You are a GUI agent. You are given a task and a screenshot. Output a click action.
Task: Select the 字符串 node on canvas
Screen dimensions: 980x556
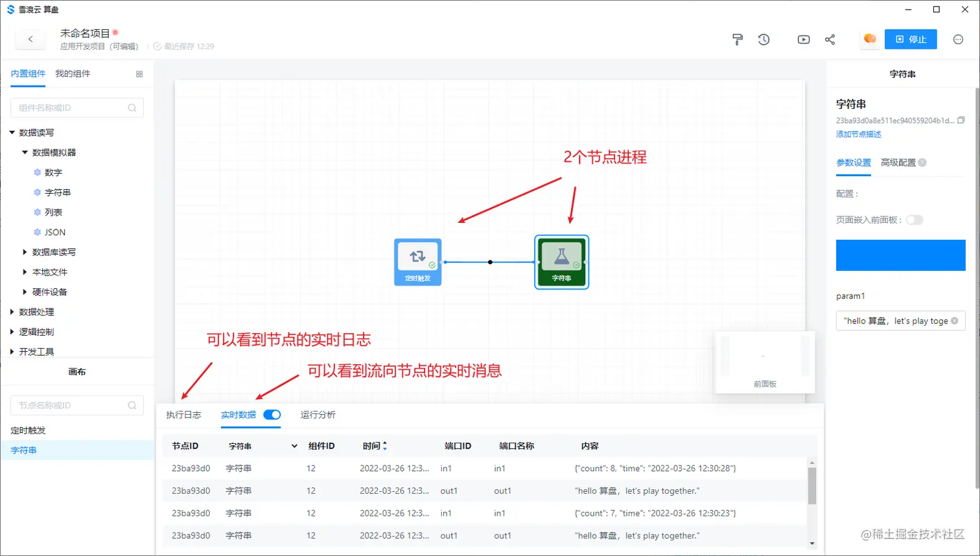tap(561, 262)
